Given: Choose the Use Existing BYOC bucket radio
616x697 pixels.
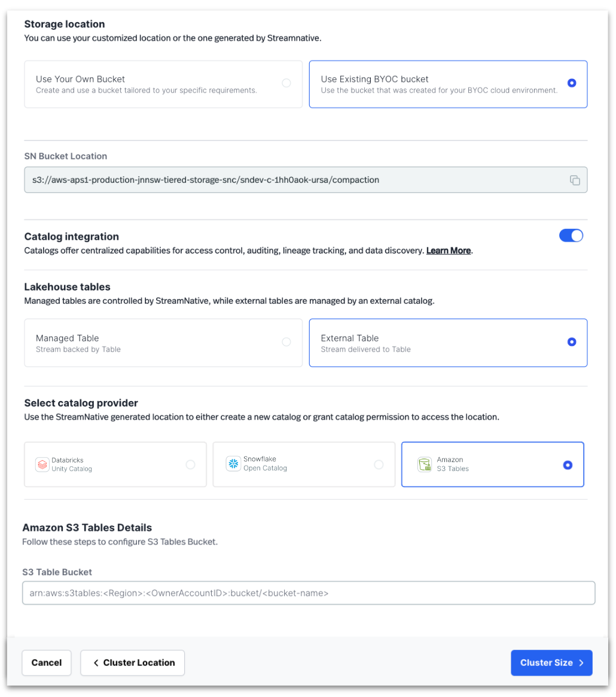Looking at the screenshot, I should 571,84.
